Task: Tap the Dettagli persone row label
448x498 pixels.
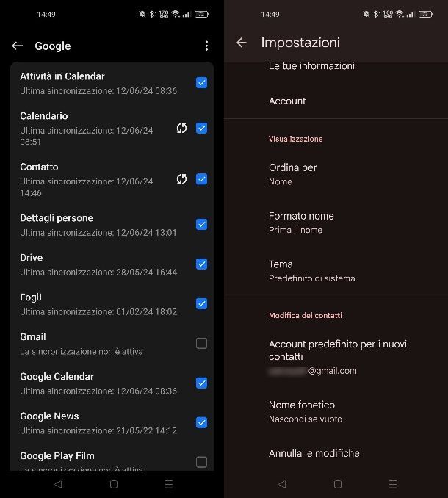Action: pos(57,218)
